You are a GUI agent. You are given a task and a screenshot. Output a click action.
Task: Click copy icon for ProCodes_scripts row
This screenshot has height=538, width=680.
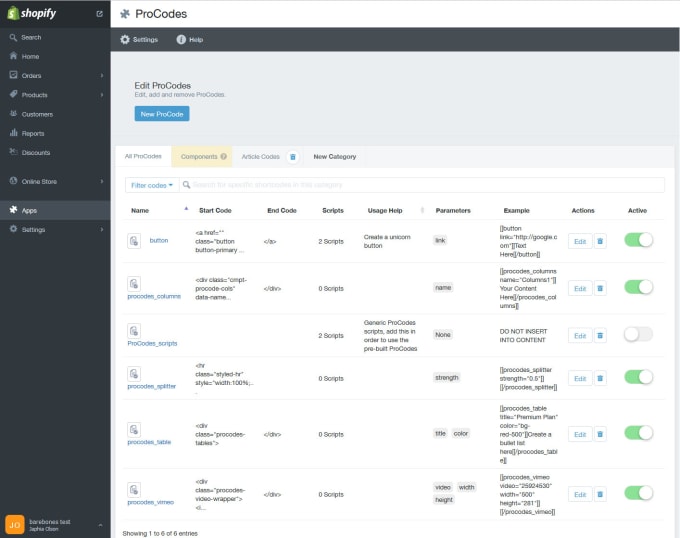(134, 331)
